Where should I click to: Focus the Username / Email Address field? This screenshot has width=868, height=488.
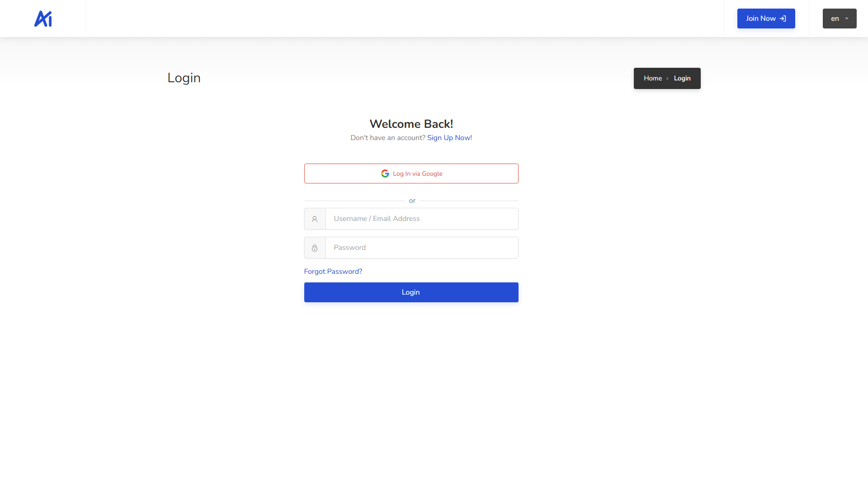[421, 219]
